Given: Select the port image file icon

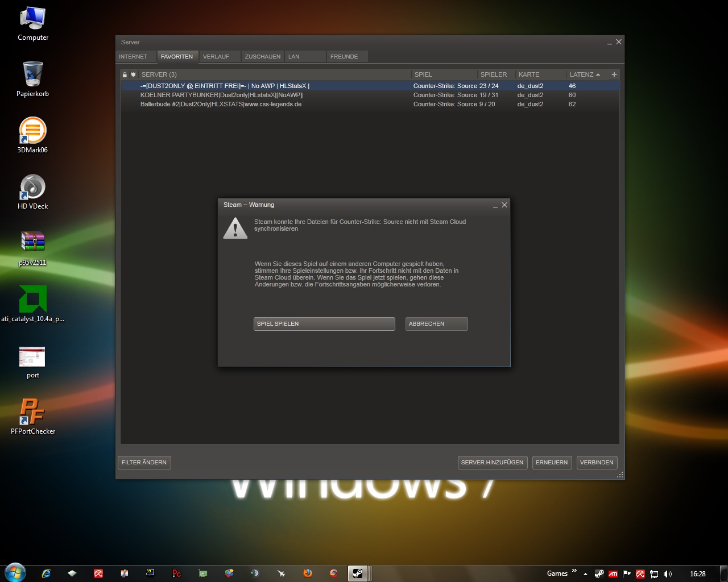Looking at the screenshot, I should 32,361.
